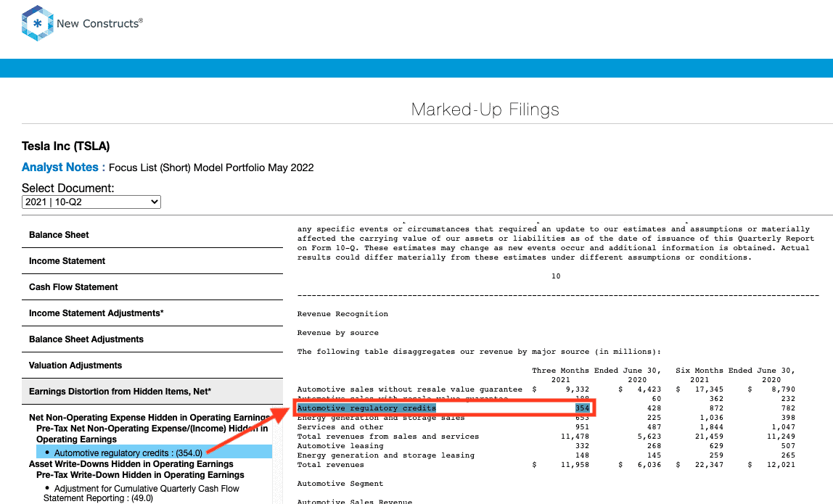833x504 pixels.
Task: Click the 21,459 total value
Action: (x=709, y=437)
